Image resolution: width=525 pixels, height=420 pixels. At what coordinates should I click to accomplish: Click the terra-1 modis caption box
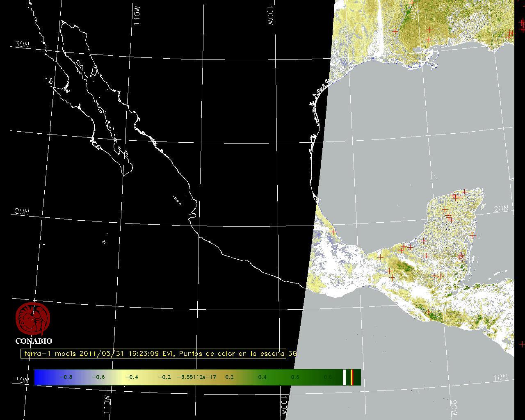153,354
